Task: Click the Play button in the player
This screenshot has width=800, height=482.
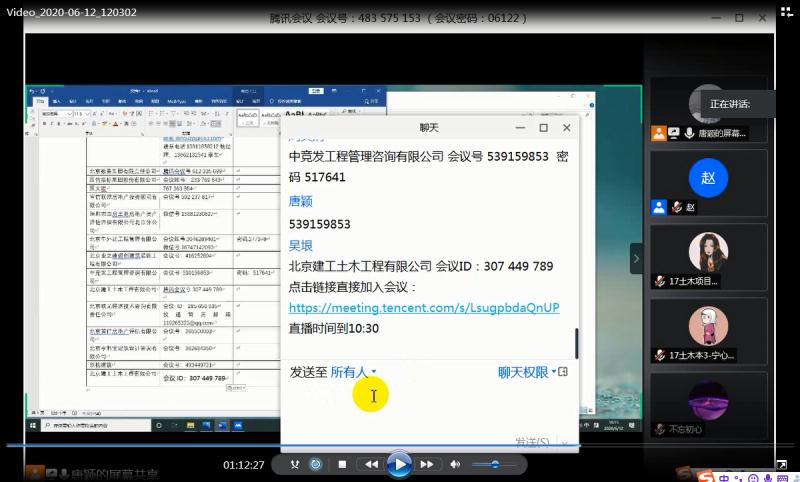Action: coord(399,464)
